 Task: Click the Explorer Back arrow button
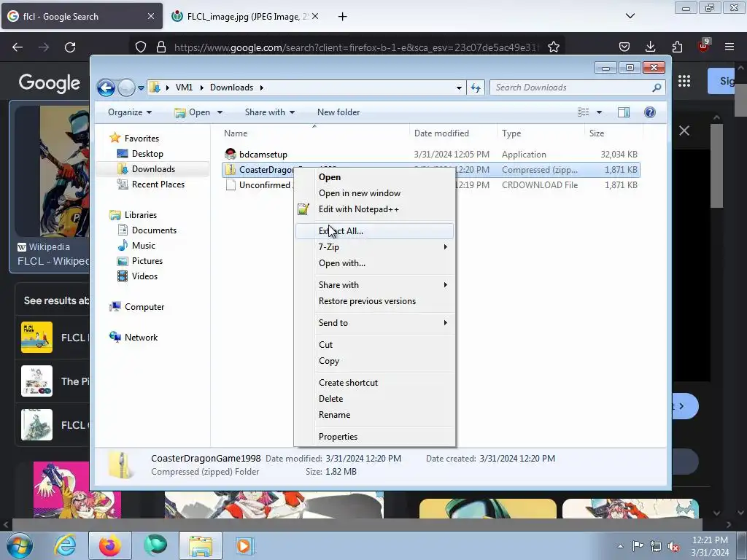tap(106, 87)
